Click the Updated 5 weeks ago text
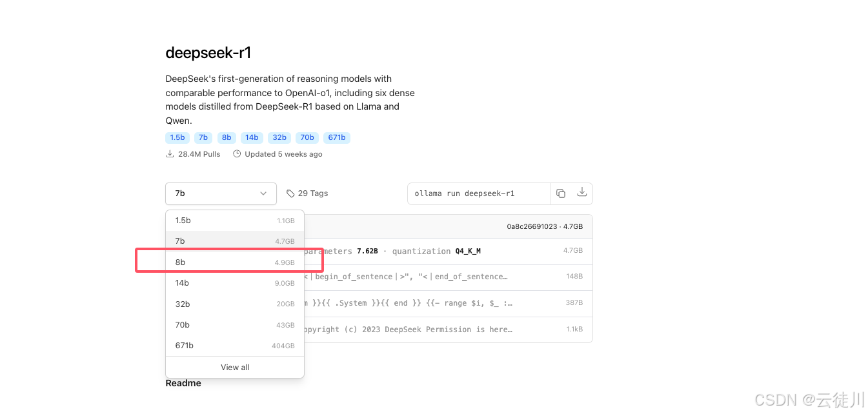 (x=283, y=154)
